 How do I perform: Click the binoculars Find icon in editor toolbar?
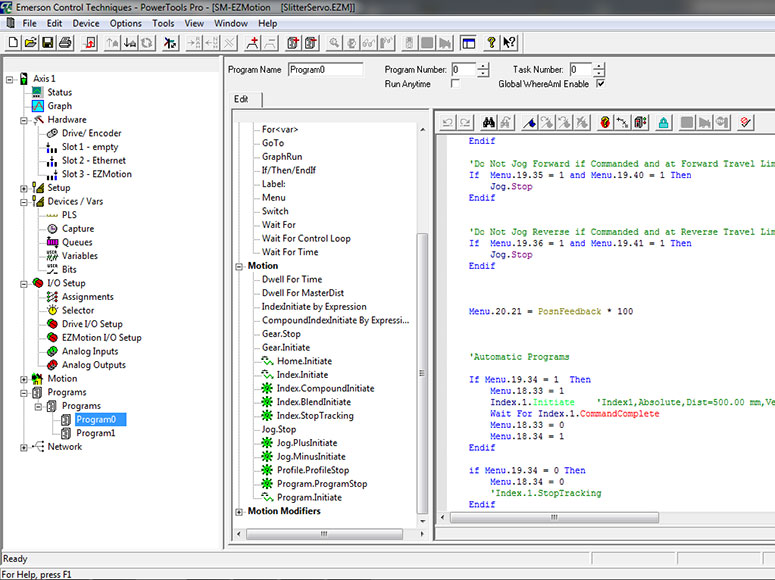click(490, 122)
